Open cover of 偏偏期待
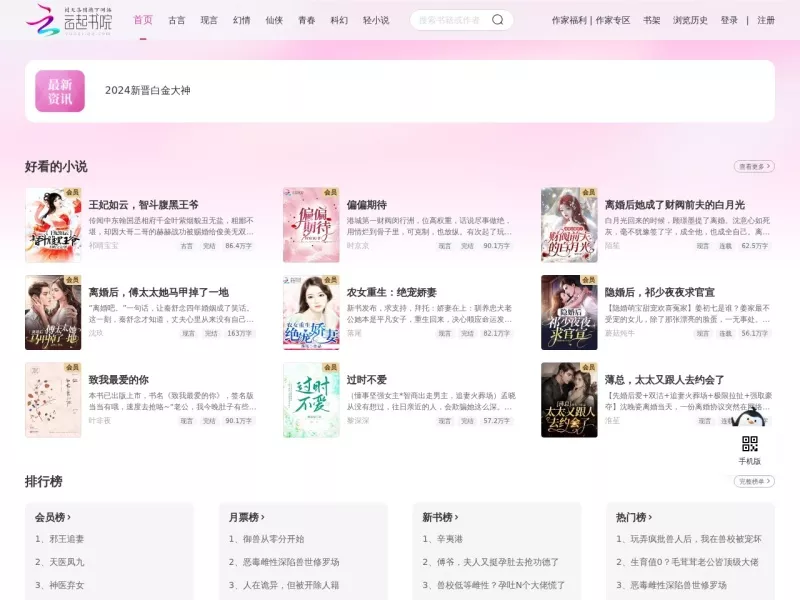The width and height of the screenshot is (800, 600). tap(311, 225)
